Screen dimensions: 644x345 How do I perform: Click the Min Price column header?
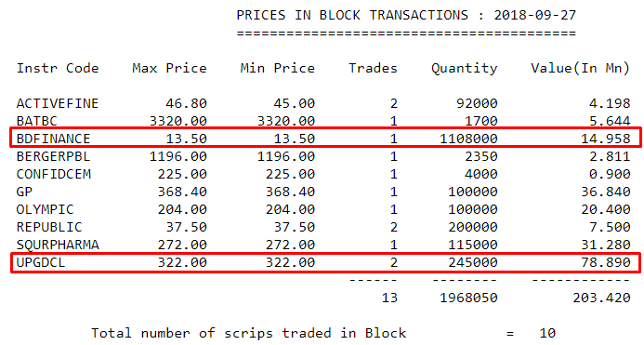(278, 68)
